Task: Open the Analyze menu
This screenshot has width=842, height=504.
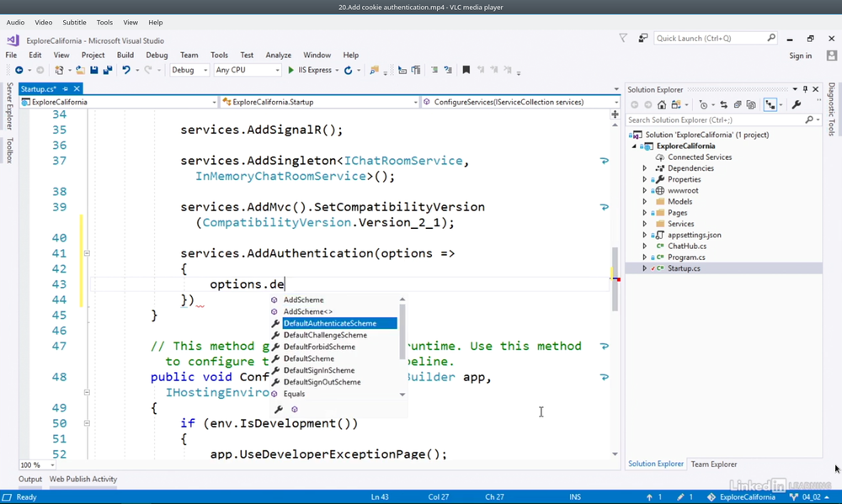Action: 278,56
